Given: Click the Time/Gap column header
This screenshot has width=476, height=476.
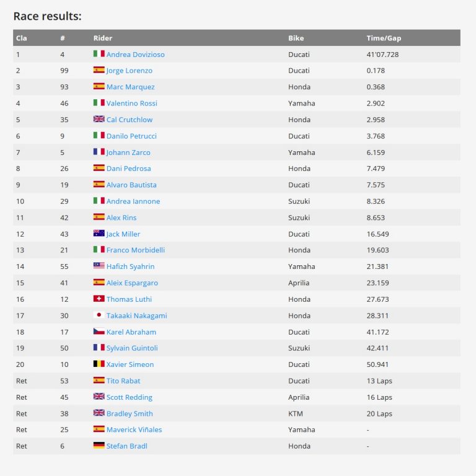Looking at the screenshot, I should [384, 38].
